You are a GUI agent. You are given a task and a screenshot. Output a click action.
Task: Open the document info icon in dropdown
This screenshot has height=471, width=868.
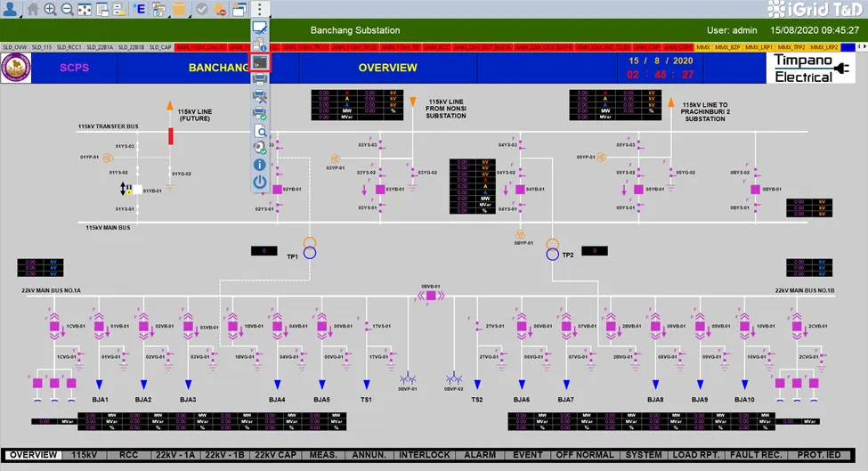(x=260, y=45)
